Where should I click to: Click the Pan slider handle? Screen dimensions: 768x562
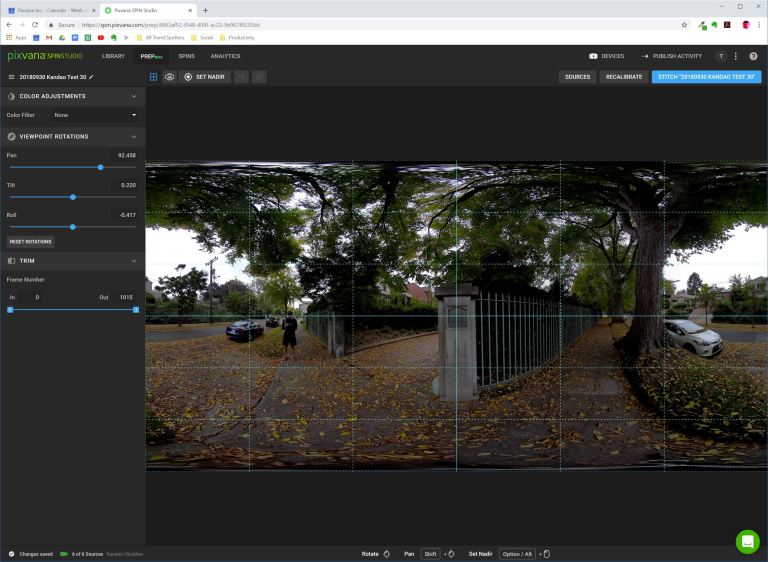[100, 167]
